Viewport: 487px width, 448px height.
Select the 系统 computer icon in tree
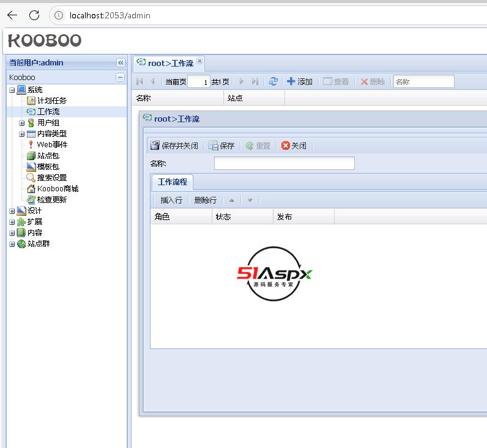pyautogui.click(x=21, y=90)
